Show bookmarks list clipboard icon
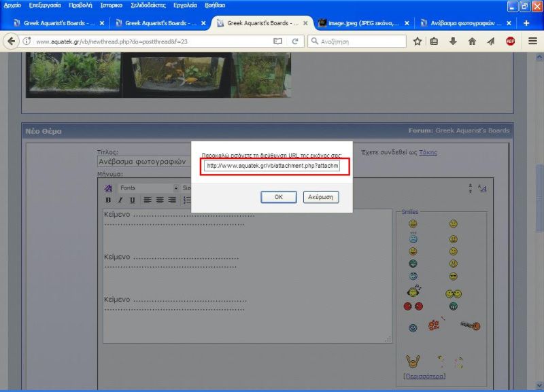 tap(435, 41)
